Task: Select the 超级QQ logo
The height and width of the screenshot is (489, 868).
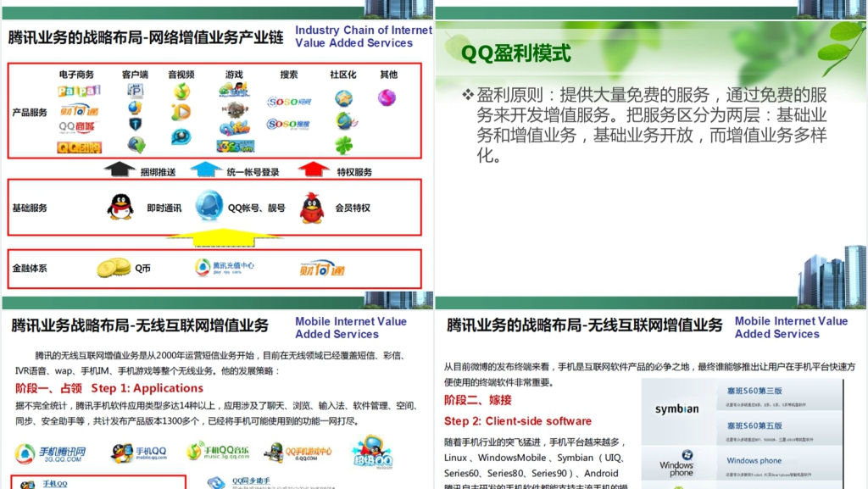Action: (373, 453)
